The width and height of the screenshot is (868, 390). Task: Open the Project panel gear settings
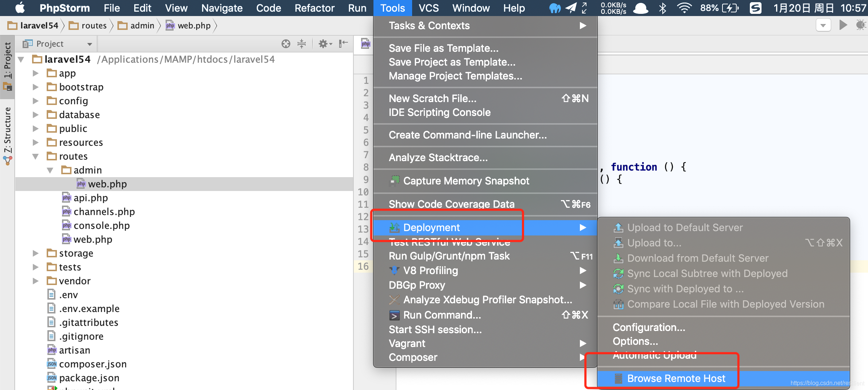(325, 44)
